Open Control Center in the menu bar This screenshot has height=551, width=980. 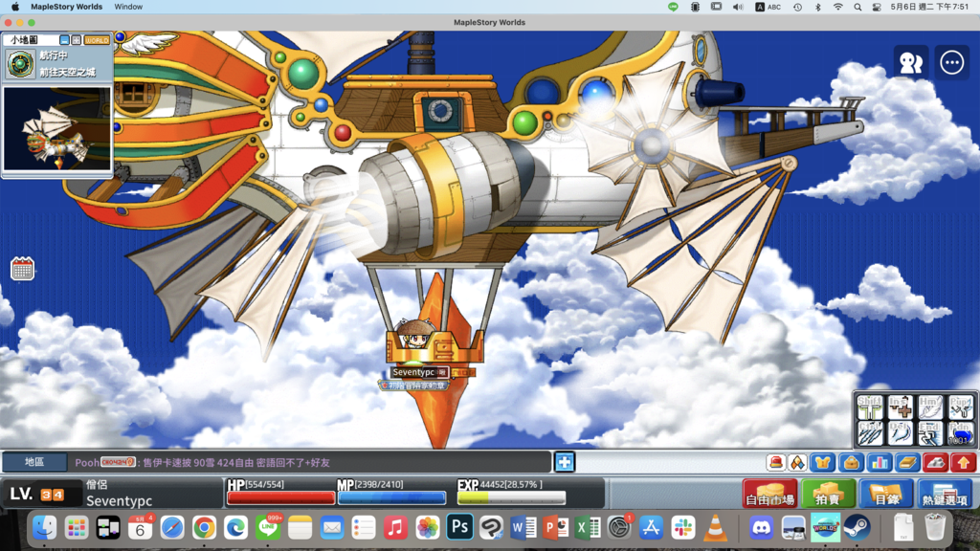tap(877, 7)
